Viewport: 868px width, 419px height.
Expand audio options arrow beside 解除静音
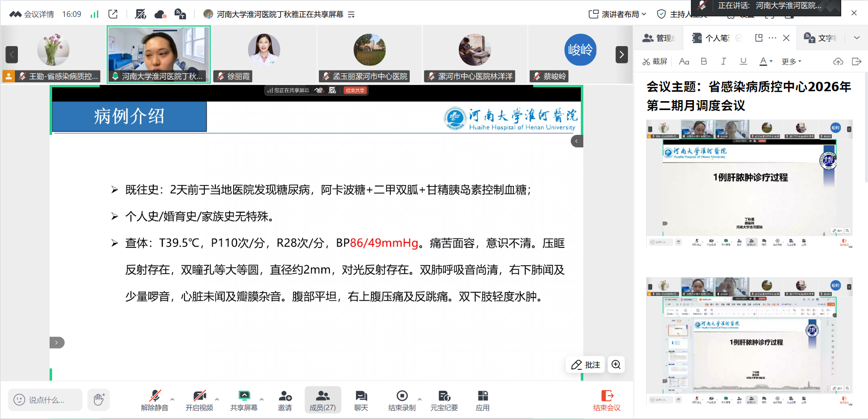172,399
